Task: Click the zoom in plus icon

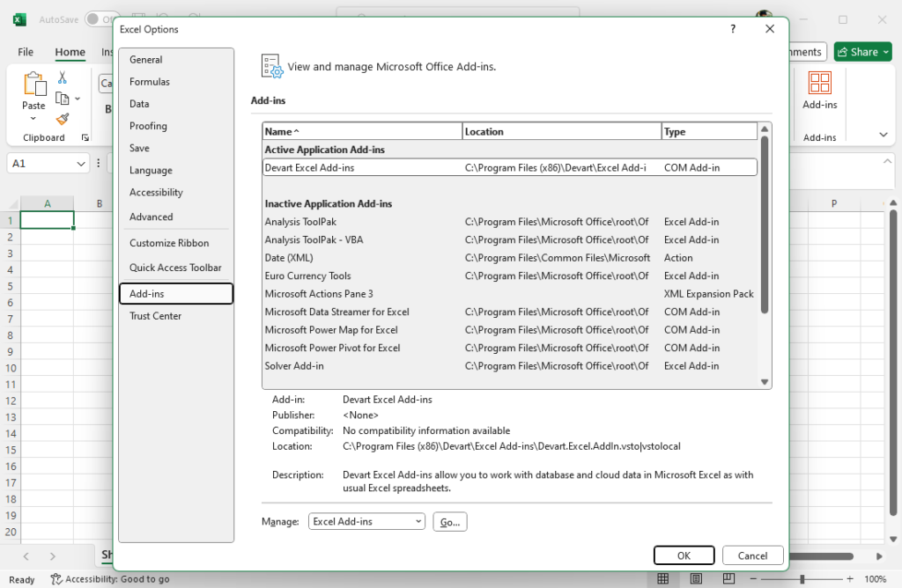Action: [850, 579]
